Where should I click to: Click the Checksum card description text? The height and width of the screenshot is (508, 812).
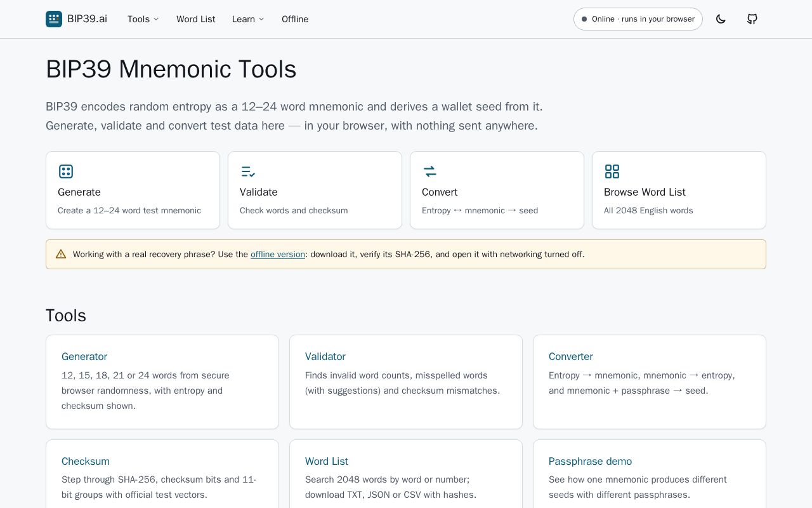[159, 487]
